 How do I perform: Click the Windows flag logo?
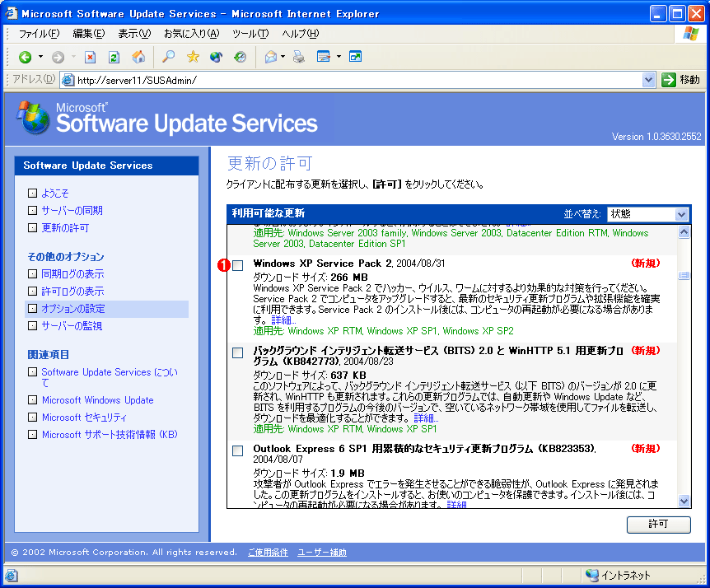691,34
